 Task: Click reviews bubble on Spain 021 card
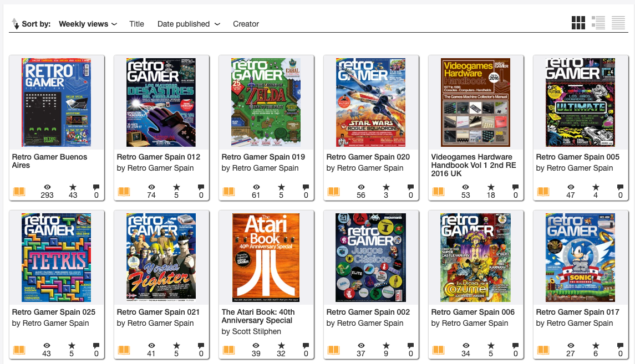pyautogui.click(x=201, y=345)
